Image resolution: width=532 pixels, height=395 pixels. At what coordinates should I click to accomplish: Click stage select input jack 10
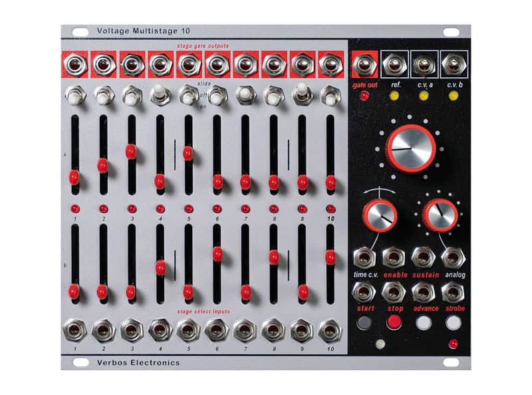330,330
